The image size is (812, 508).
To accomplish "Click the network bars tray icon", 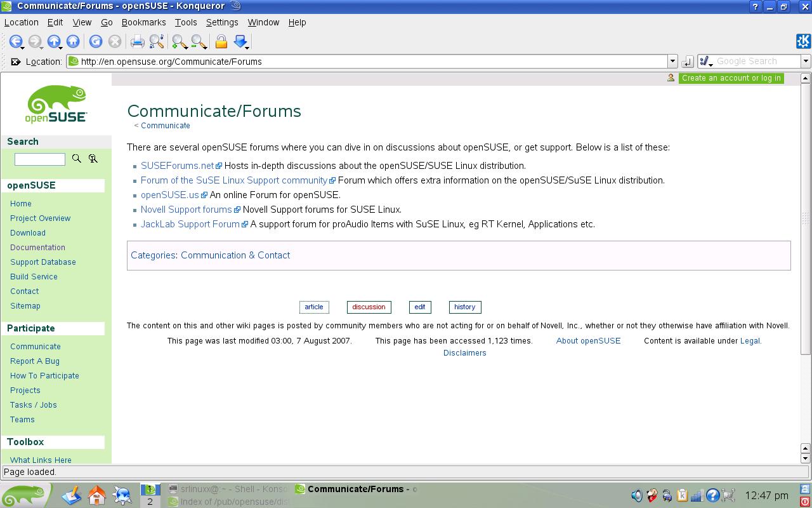I will [697, 495].
